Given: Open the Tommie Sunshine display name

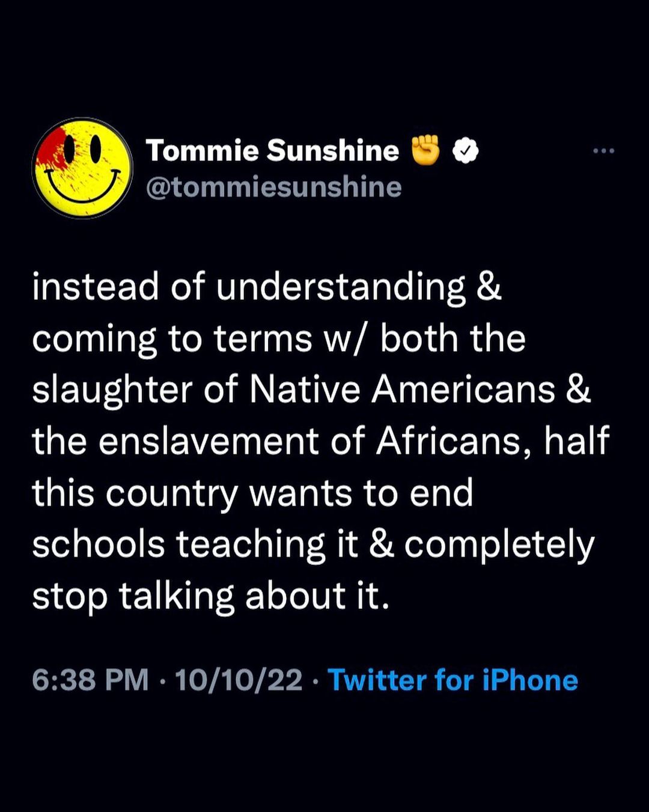Looking at the screenshot, I should click(273, 150).
